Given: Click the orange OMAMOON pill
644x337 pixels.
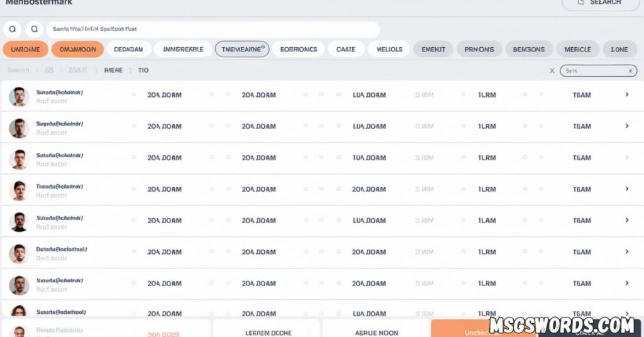Looking at the screenshot, I should [x=77, y=49].
